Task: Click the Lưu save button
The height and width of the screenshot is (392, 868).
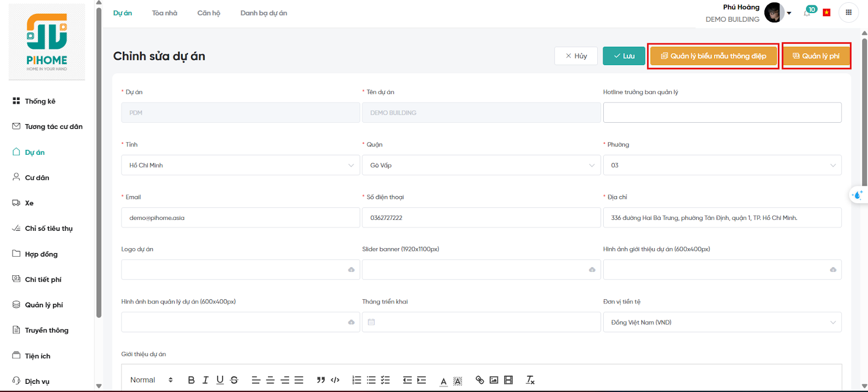Action: [x=624, y=56]
